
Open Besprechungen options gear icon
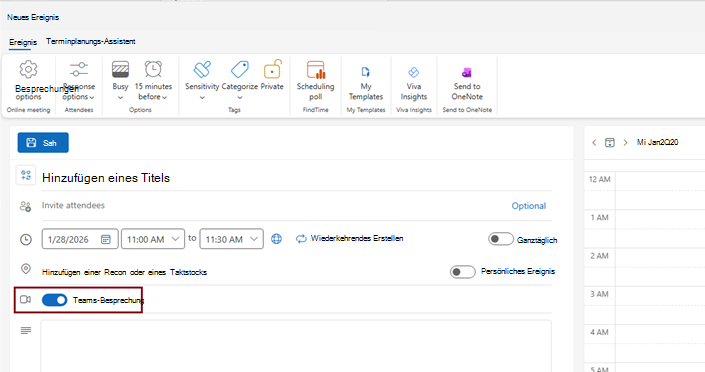(x=28, y=69)
